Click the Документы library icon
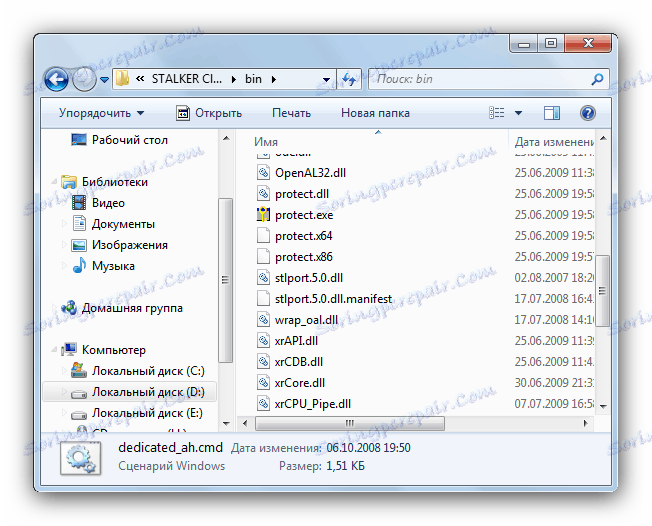652x526 pixels. [79, 224]
